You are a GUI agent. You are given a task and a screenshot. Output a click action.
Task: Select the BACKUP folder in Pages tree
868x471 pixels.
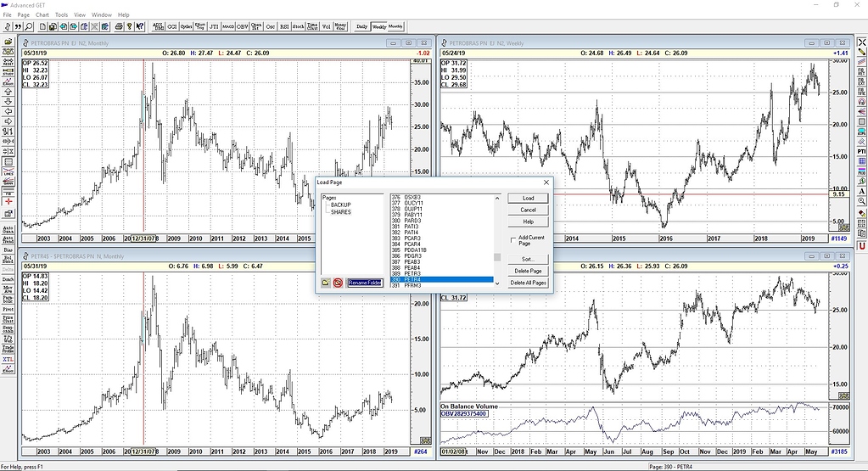(x=341, y=205)
